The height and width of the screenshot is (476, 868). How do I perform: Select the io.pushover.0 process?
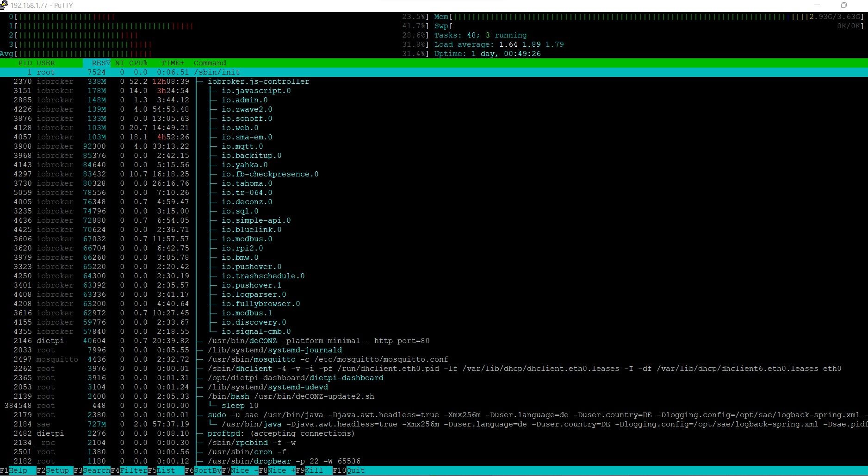[x=434, y=267]
